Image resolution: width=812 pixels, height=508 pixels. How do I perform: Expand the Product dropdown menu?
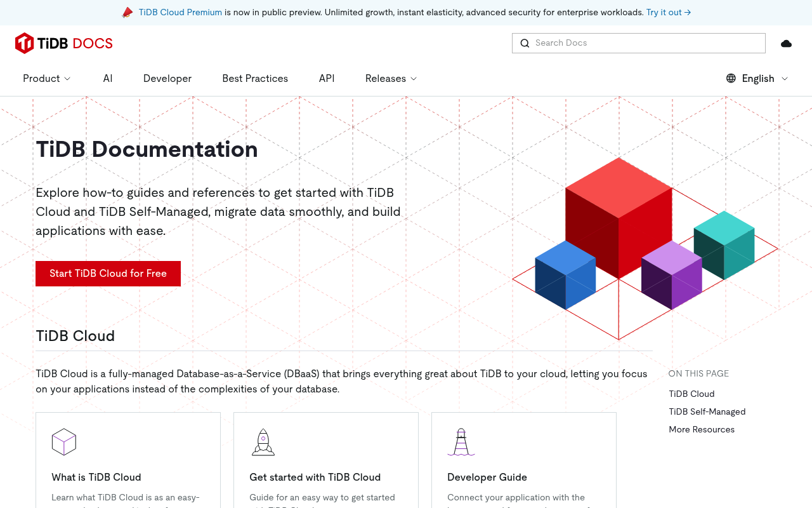point(47,78)
